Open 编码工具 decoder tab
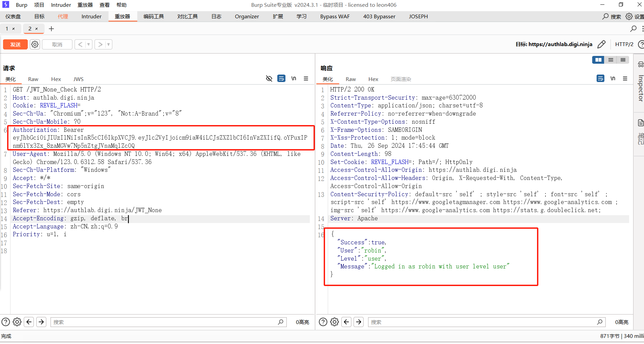 [x=154, y=17]
